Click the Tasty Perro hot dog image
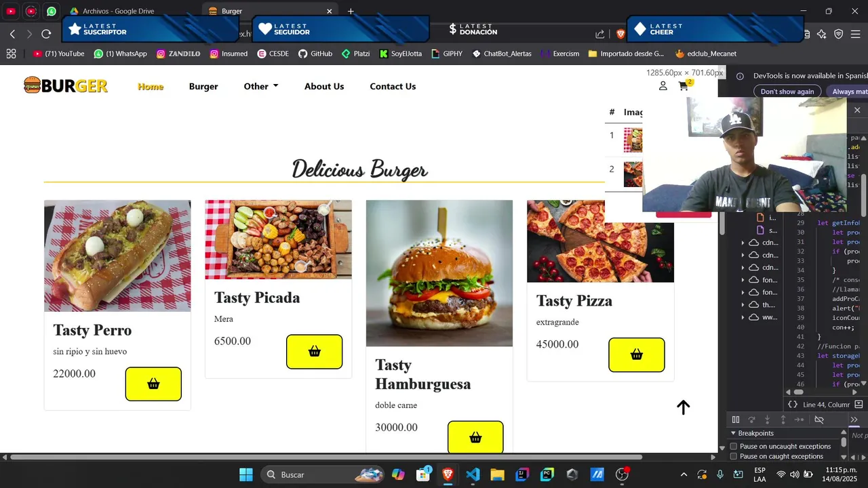This screenshot has height=488, width=868. pos(117,256)
